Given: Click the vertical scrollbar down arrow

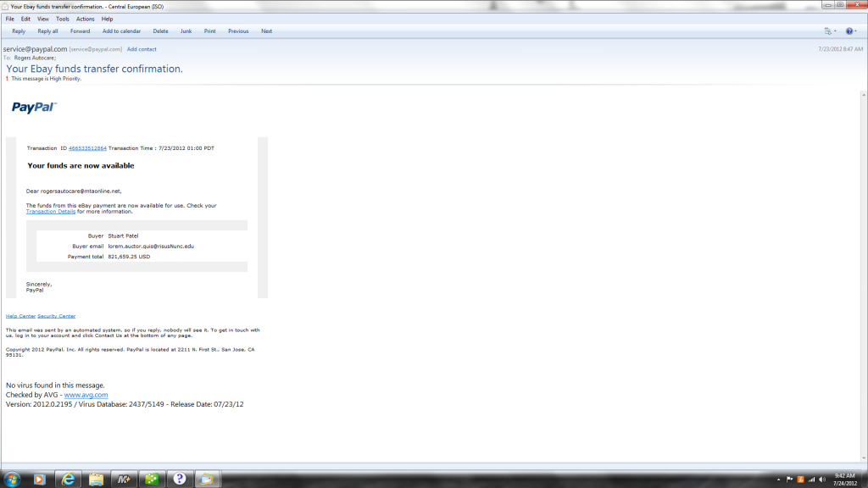Looking at the screenshot, I should point(864,458).
